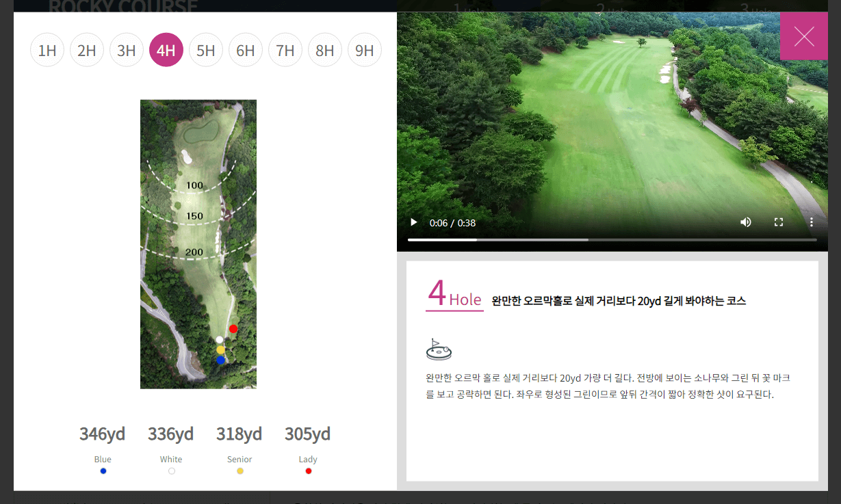Open the video player three-dot options menu

click(812, 222)
